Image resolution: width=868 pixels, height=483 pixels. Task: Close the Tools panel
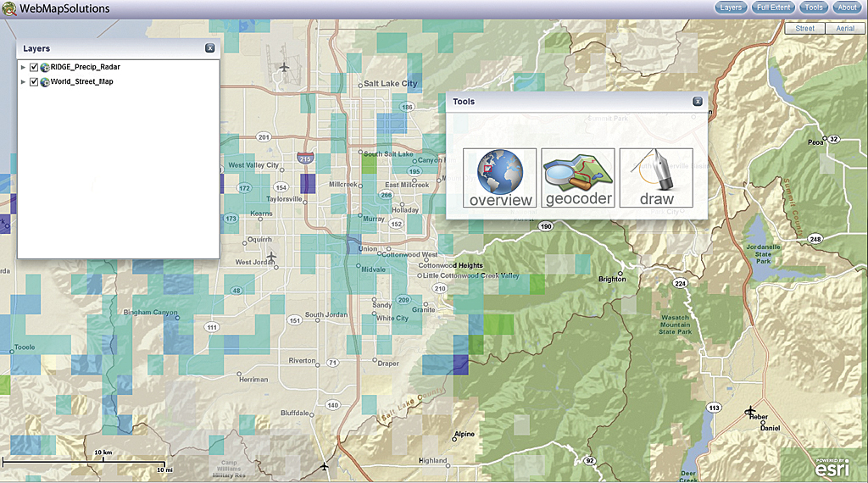698,101
